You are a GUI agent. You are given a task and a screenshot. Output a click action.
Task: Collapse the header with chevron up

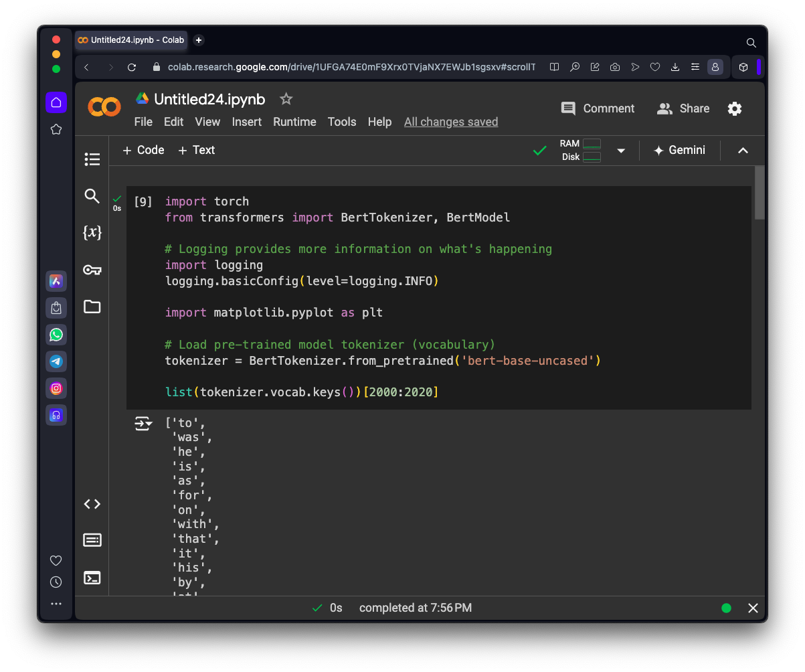tap(743, 151)
